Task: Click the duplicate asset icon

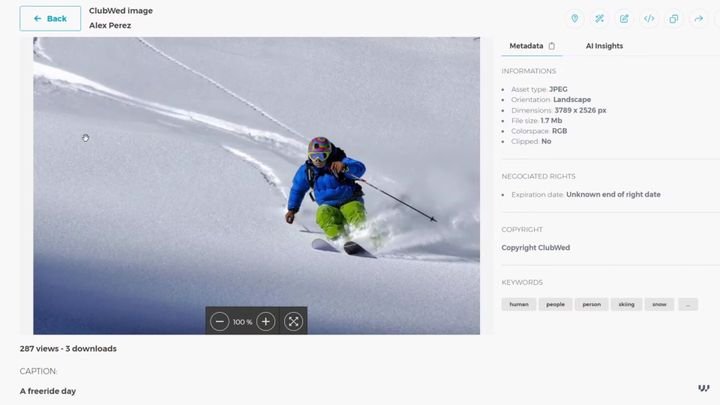Action: (x=674, y=19)
